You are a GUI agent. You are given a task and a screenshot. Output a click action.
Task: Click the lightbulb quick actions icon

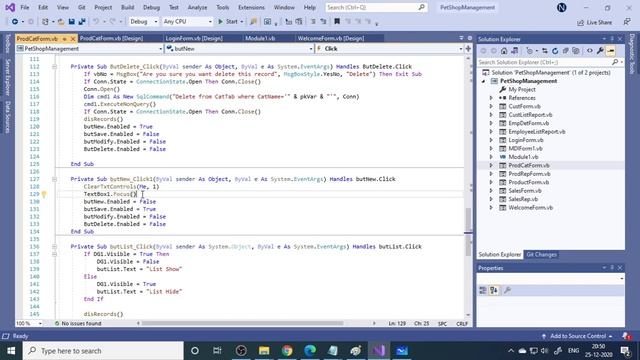coord(44,194)
